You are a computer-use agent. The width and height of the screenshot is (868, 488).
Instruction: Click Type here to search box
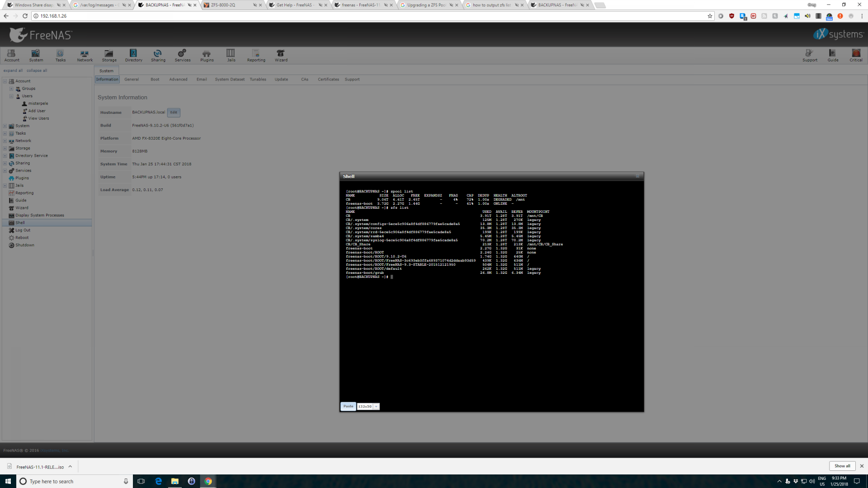[75, 481]
